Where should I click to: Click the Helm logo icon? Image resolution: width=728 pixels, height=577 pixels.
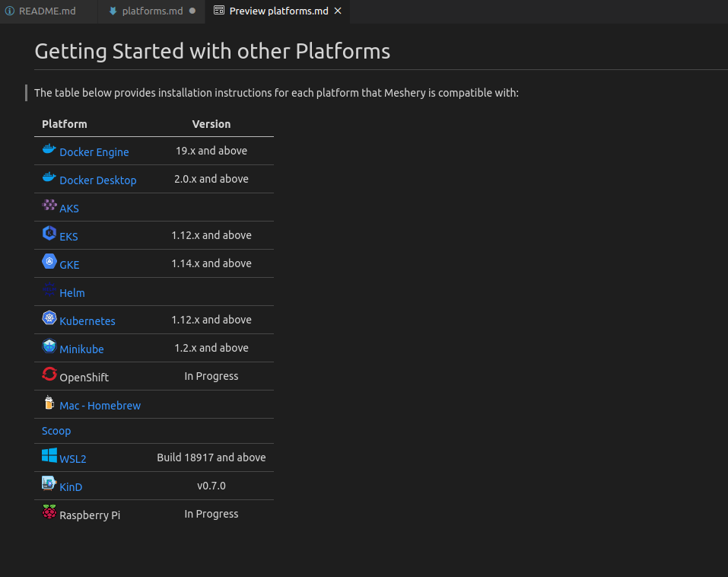(49, 289)
